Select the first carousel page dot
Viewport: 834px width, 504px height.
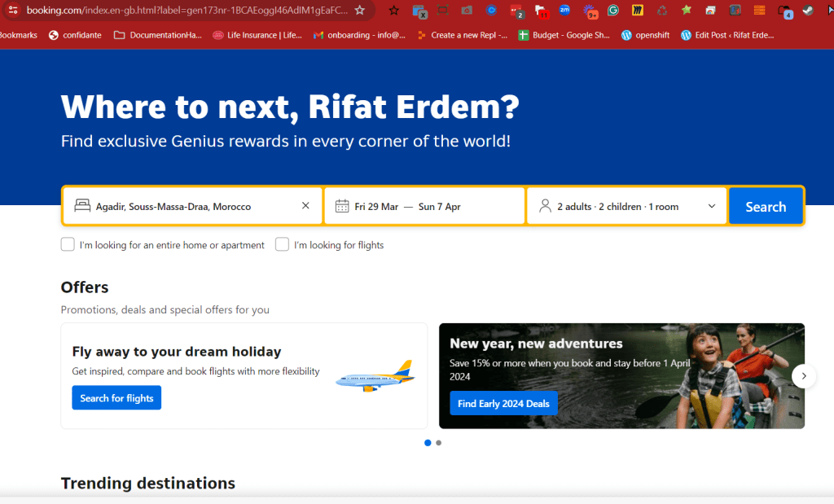point(428,443)
